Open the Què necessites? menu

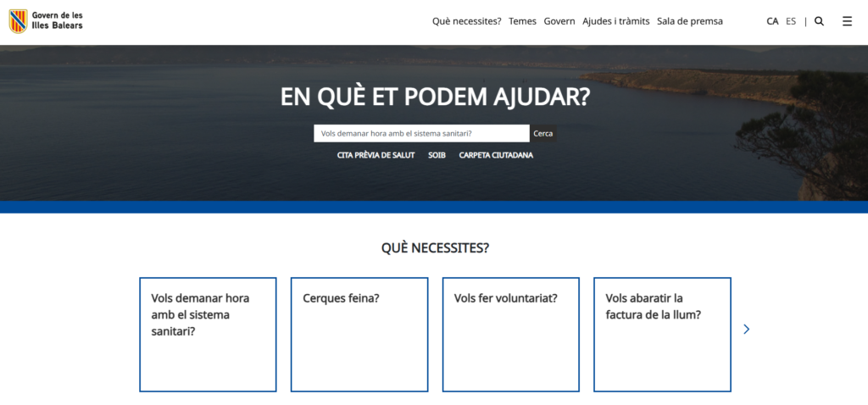[x=466, y=21]
